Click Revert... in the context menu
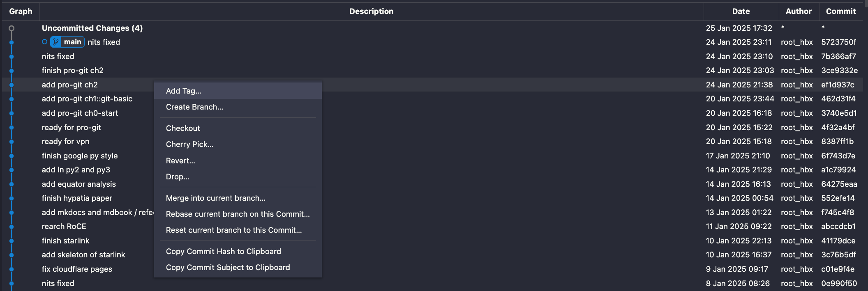The height and width of the screenshot is (291, 868). coord(180,161)
